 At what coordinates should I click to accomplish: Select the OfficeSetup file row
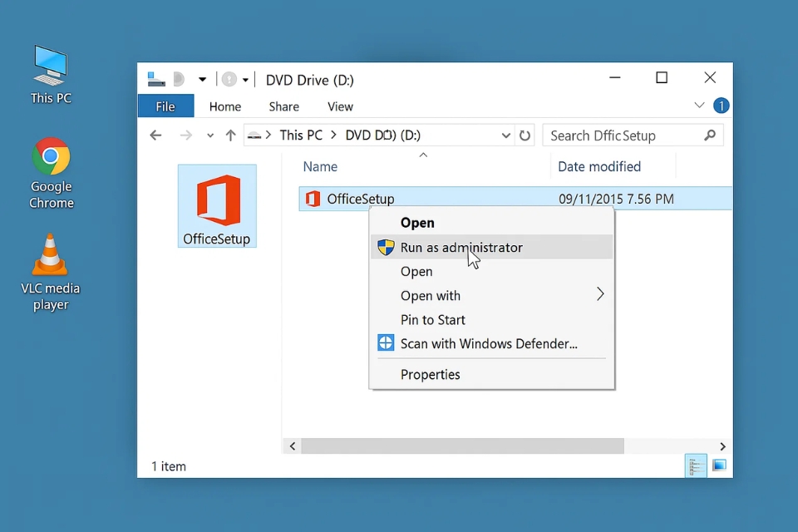[x=515, y=199]
